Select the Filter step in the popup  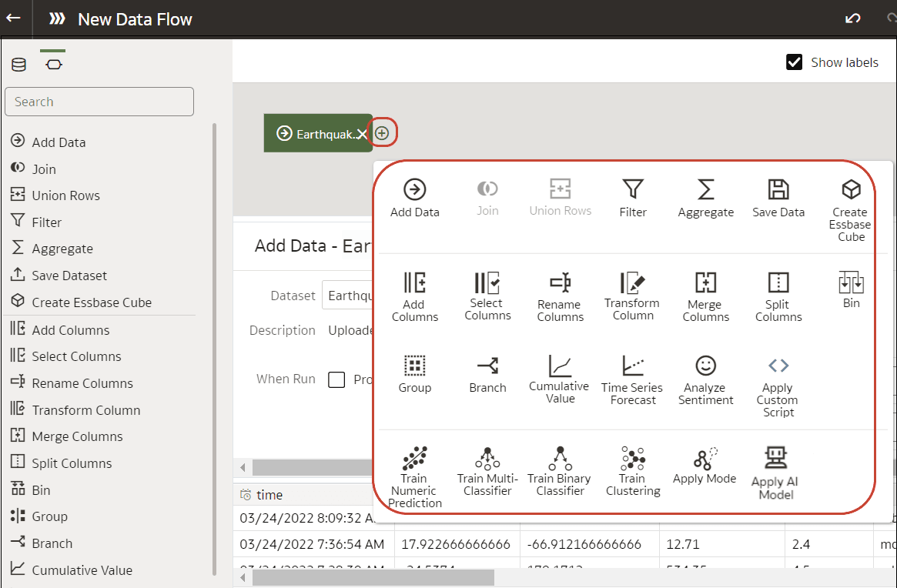(632, 195)
